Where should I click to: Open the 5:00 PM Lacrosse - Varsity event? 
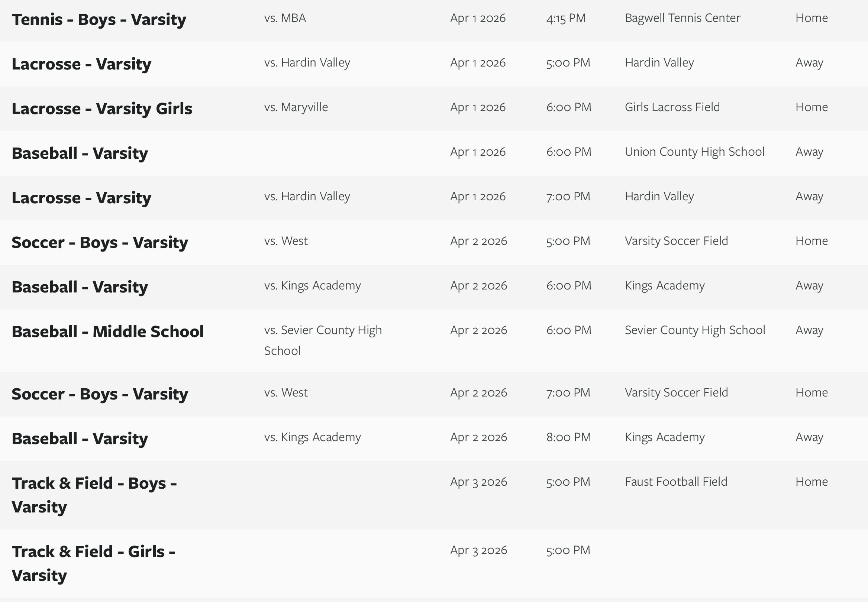coord(81,64)
